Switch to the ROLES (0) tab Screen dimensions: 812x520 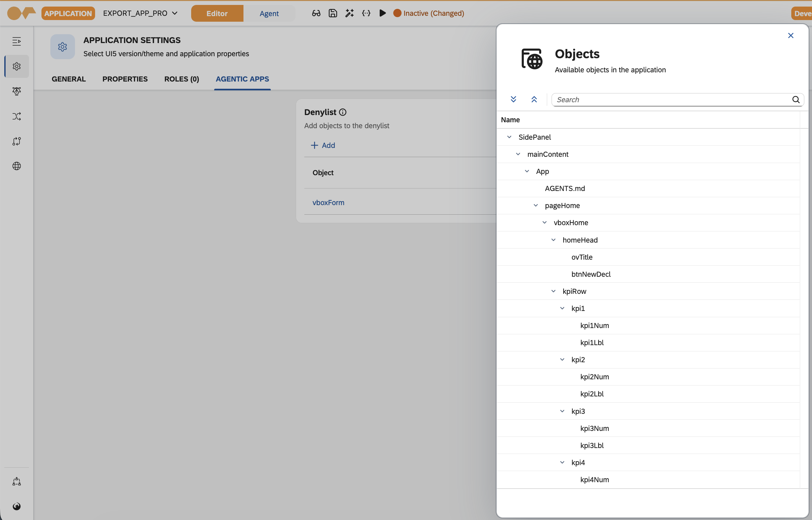182,79
